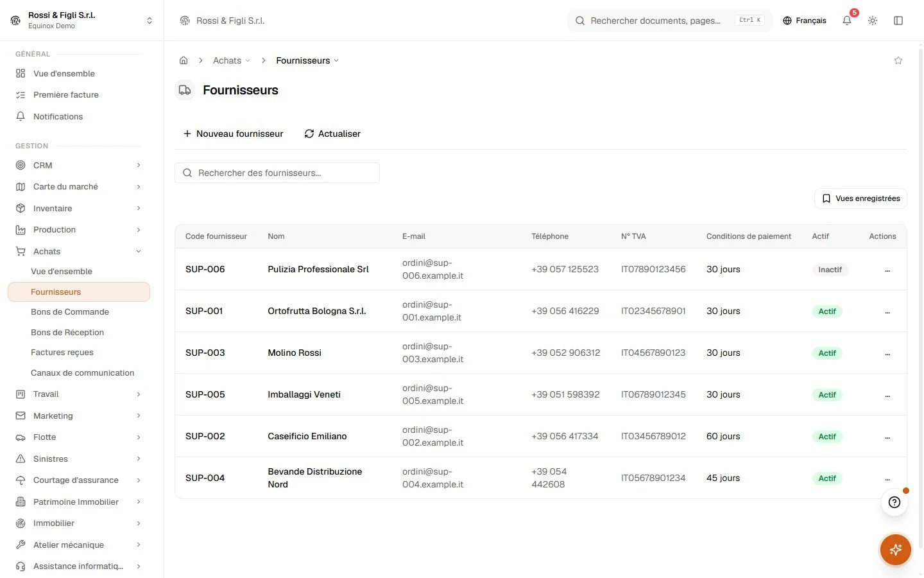
Task: Open Bons de Commande in sidebar
Action: pos(70,312)
